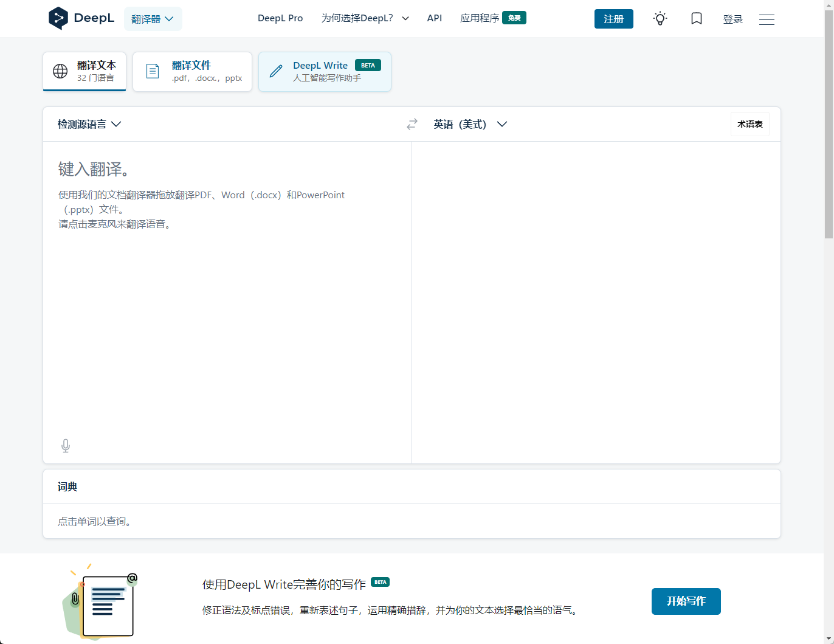Image resolution: width=834 pixels, height=644 pixels.
Task: Click the BETA badge on DeepL Write tab
Action: pos(368,65)
